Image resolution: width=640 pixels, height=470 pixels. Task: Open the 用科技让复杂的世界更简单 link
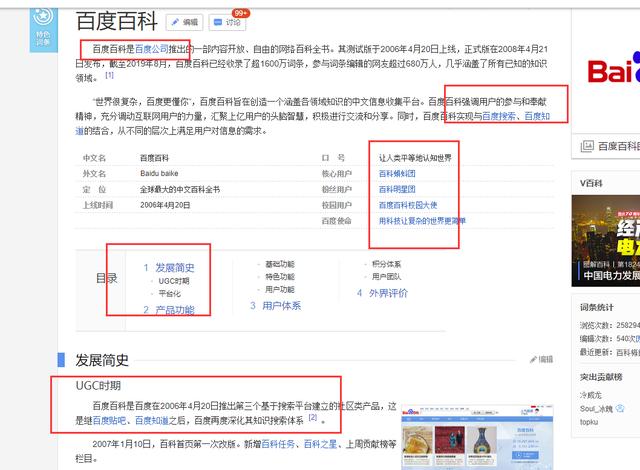point(422,221)
